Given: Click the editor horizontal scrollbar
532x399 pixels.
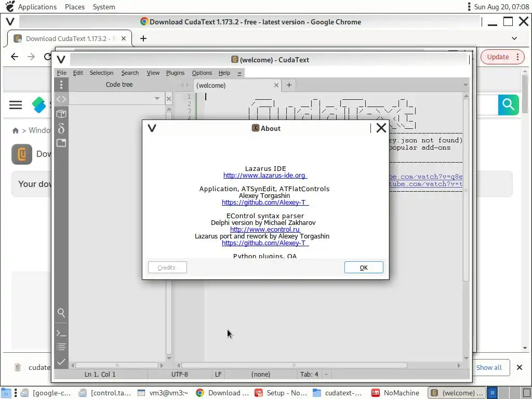Looking at the screenshot, I should click(x=294, y=365).
